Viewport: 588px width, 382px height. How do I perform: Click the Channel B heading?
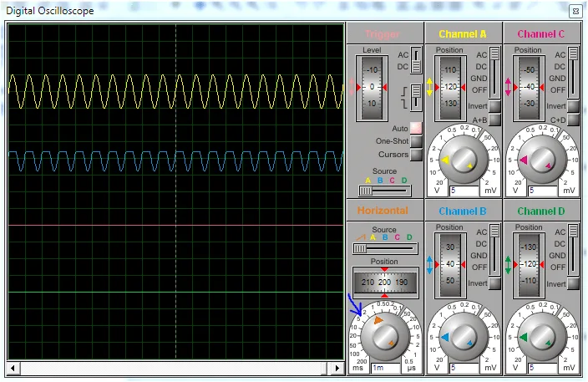click(x=463, y=211)
